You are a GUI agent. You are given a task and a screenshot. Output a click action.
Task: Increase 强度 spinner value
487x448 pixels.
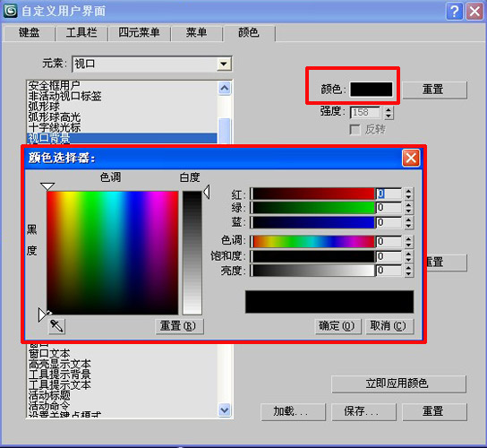click(389, 109)
